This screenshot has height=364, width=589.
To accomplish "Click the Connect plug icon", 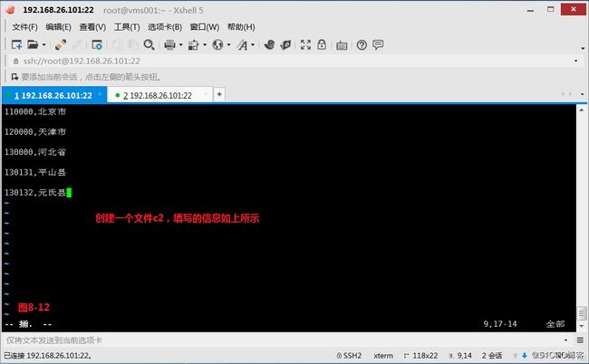I will (61, 44).
